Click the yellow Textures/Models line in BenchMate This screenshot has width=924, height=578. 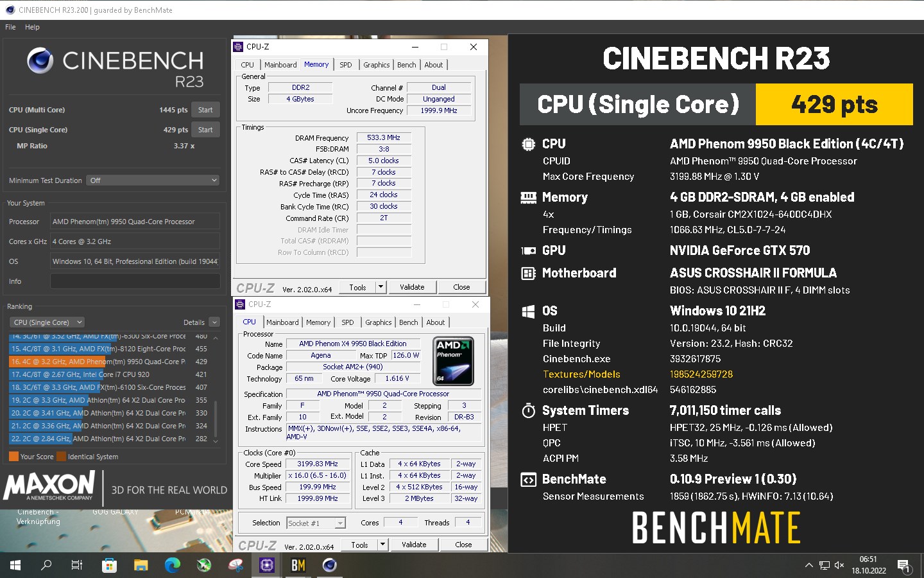638,374
